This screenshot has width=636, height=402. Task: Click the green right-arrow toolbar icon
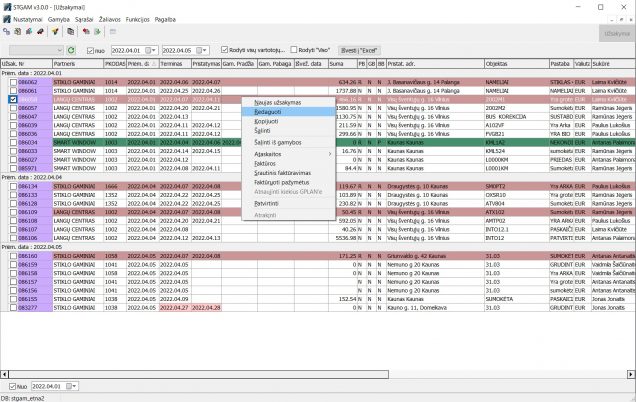point(97,32)
